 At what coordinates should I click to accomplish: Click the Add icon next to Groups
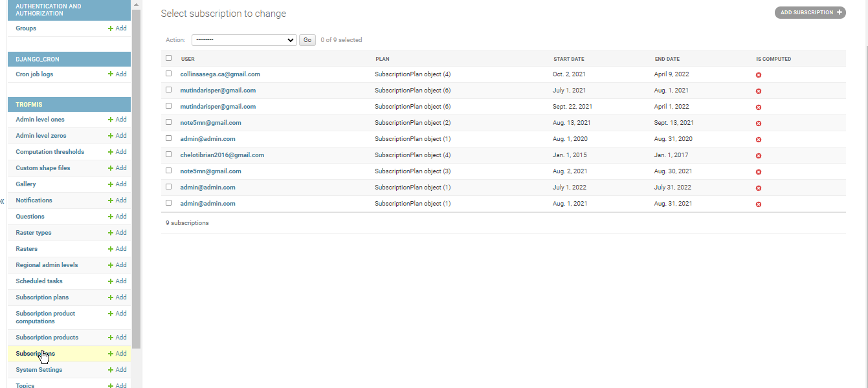(x=117, y=28)
